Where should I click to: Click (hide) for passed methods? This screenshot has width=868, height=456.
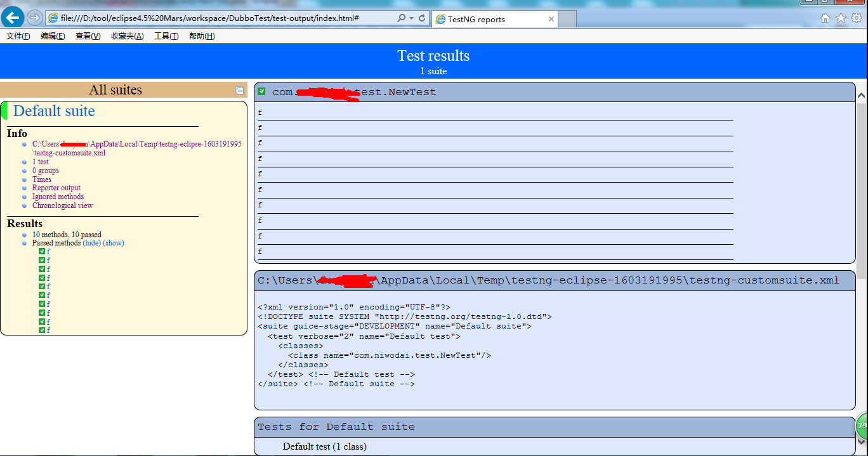[x=92, y=243]
